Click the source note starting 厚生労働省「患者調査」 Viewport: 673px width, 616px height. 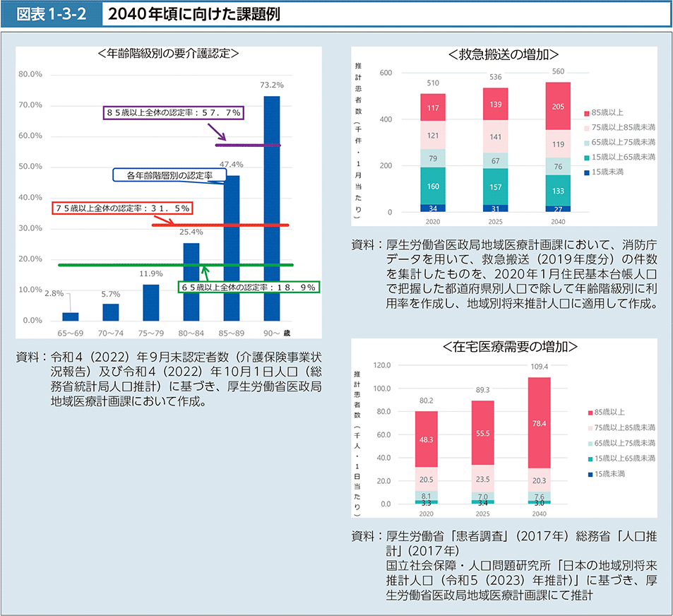tap(504, 565)
